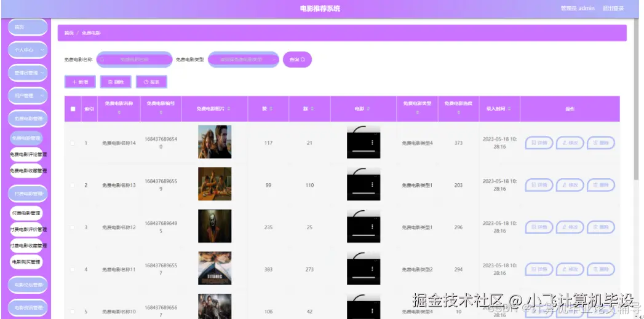Sort by the 踩 column arrows
This screenshot has width=644, height=319.
click(312, 109)
